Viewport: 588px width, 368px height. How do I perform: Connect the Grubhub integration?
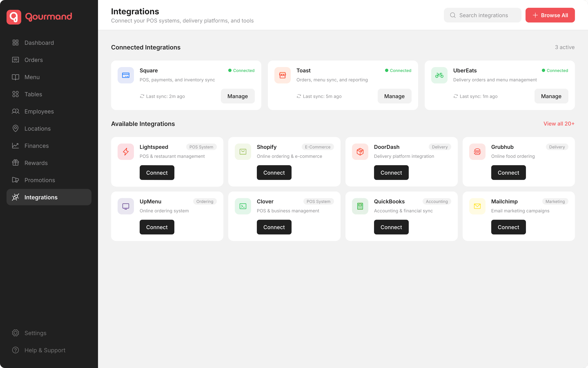[x=508, y=173]
